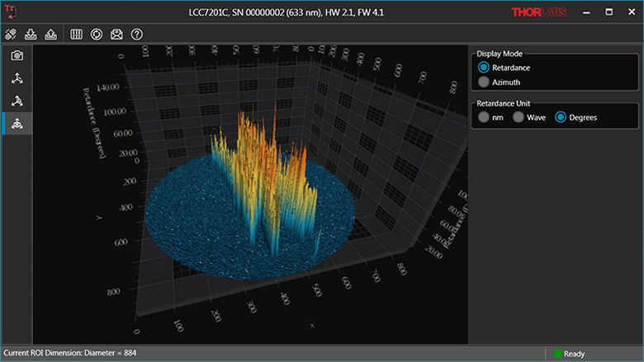Click the app icon in the title bar

coord(11,12)
